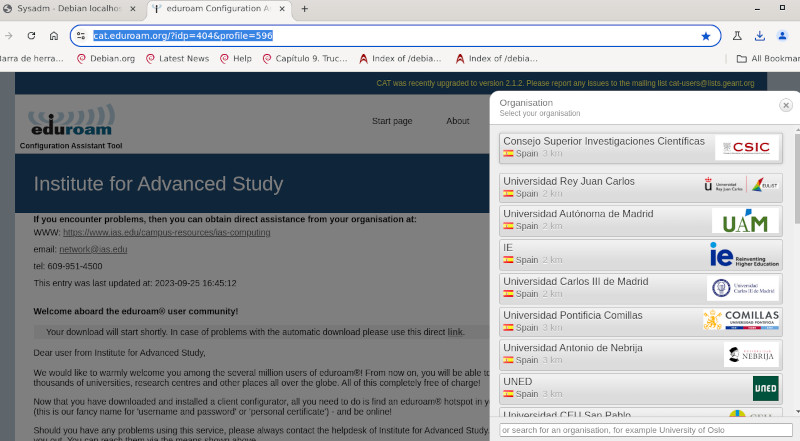
Task: Click the network@ias.edu email link
Action: 93,248
